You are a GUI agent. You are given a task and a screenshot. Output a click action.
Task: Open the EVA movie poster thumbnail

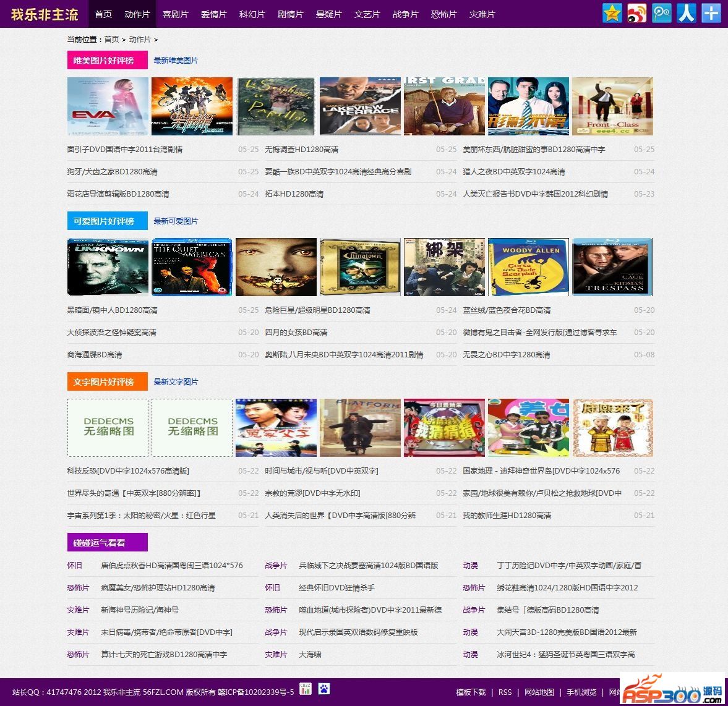coord(108,106)
